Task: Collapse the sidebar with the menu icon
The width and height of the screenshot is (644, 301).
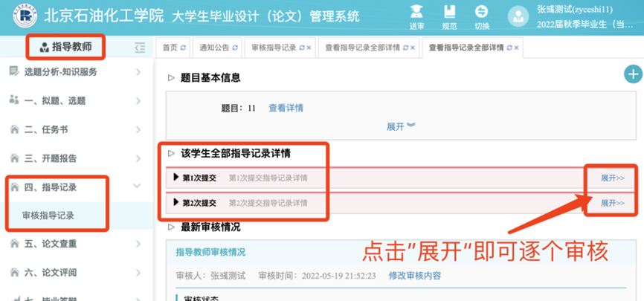Action: point(140,48)
